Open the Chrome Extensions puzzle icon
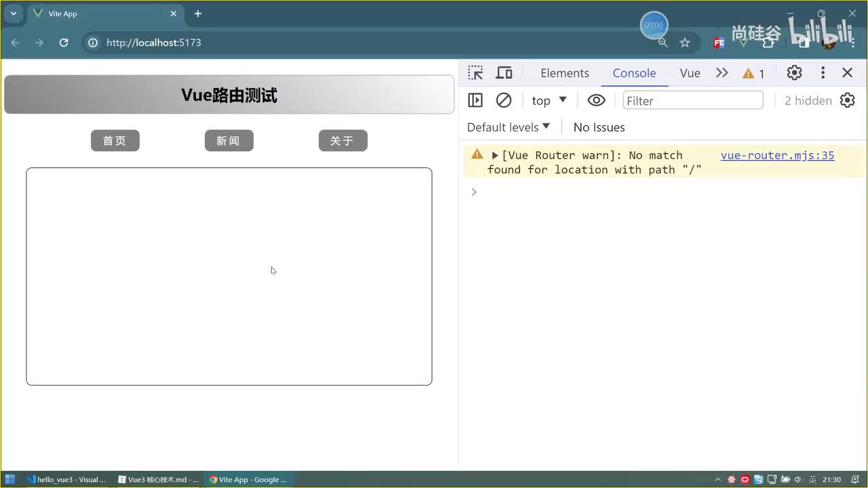 768,43
